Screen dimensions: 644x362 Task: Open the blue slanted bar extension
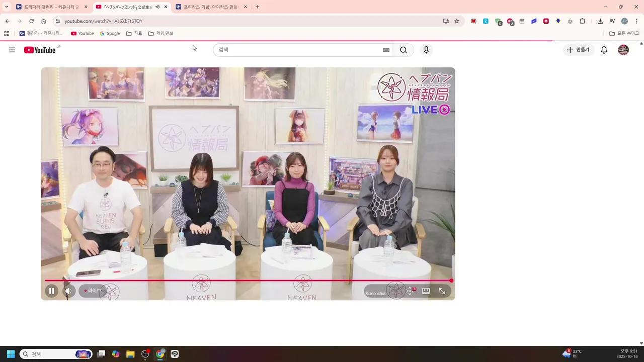534,21
